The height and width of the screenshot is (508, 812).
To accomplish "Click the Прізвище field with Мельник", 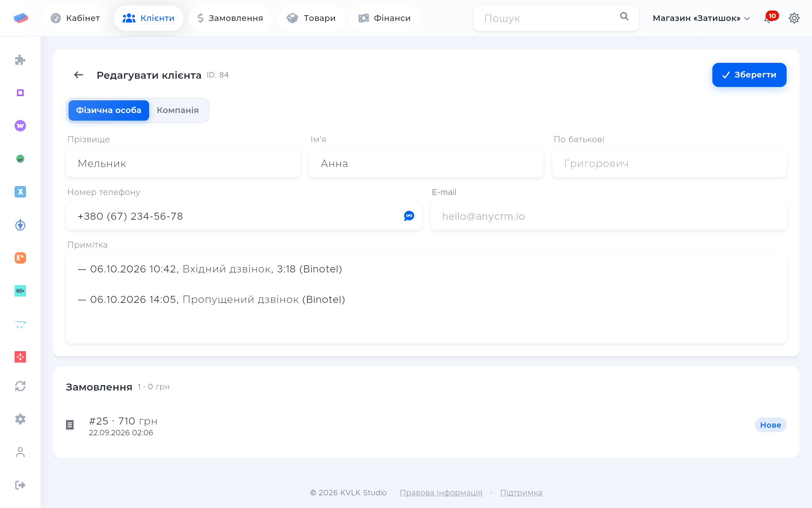I will click(x=183, y=163).
